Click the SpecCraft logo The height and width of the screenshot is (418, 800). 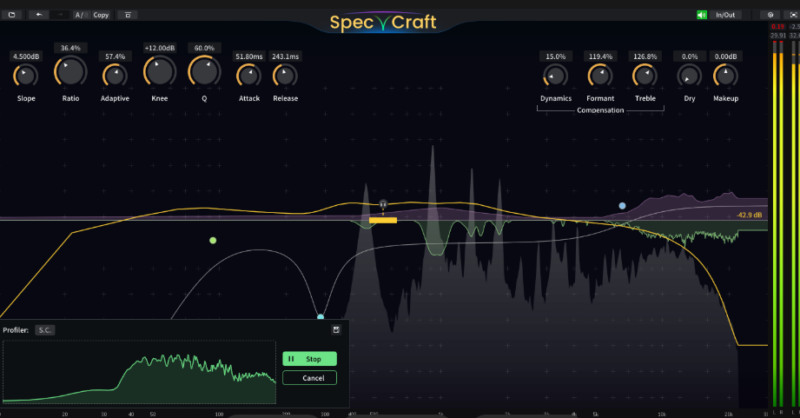tap(383, 22)
